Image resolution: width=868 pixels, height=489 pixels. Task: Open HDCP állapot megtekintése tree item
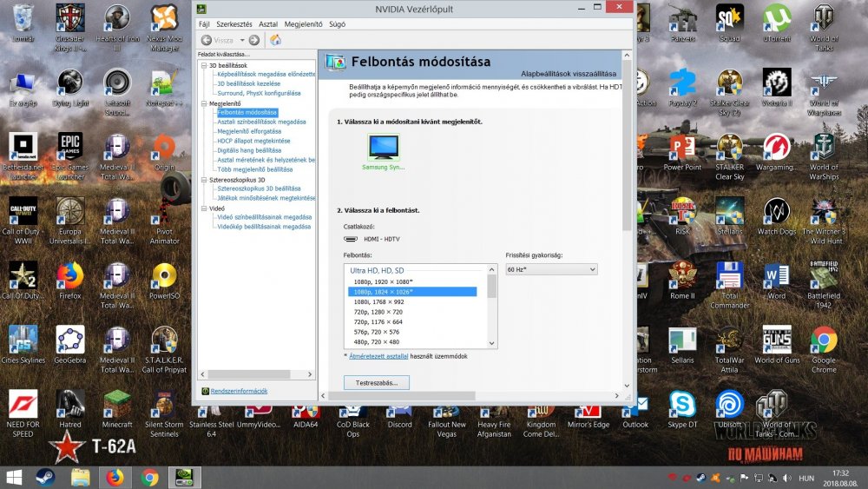pyautogui.click(x=253, y=141)
